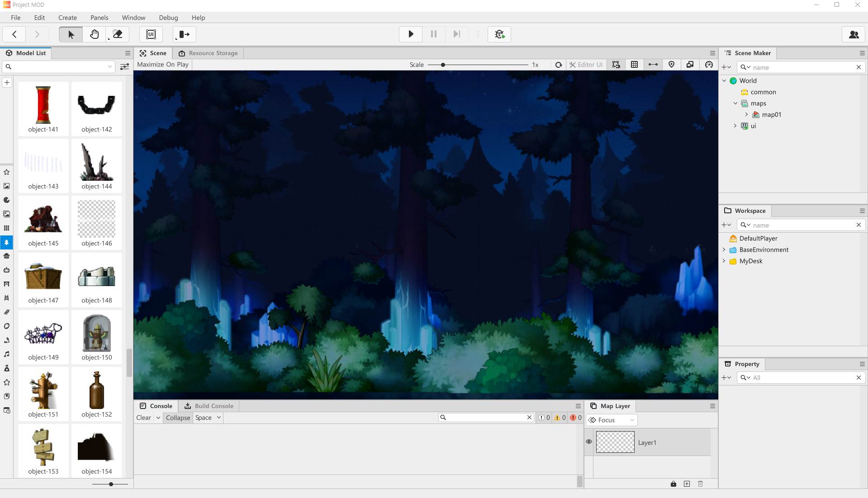
Task: Toggle the Collapse option in Console
Action: pos(178,418)
